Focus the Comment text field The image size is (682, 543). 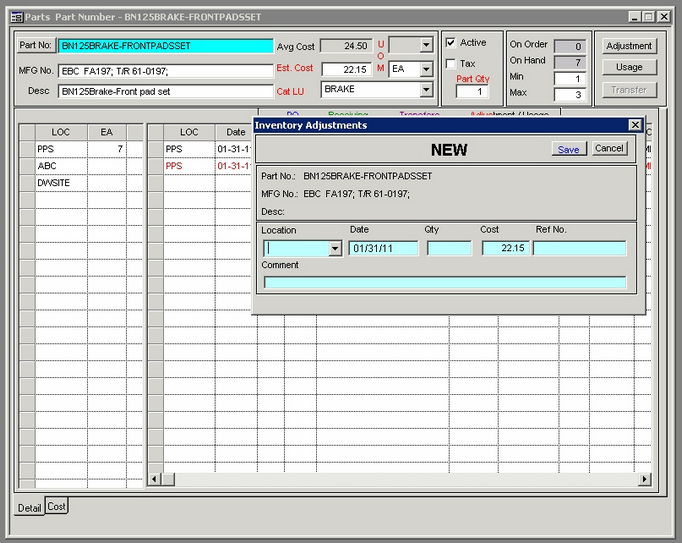444,282
